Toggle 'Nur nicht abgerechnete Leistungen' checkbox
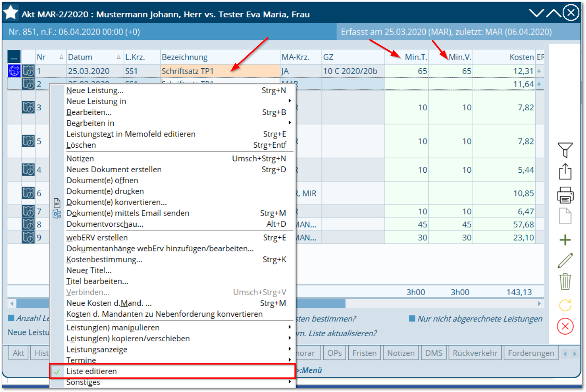This screenshot has width=586, height=392. pyautogui.click(x=412, y=319)
